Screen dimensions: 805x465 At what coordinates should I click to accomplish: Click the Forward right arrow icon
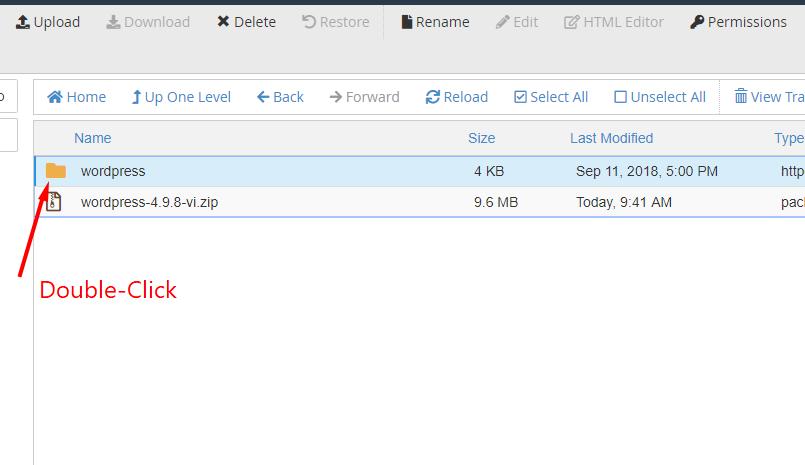[x=336, y=97]
